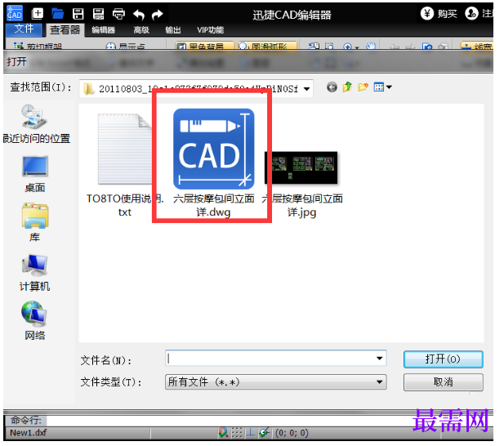Click the 打开(O) button
This screenshot has height=446, width=504.
click(444, 359)
